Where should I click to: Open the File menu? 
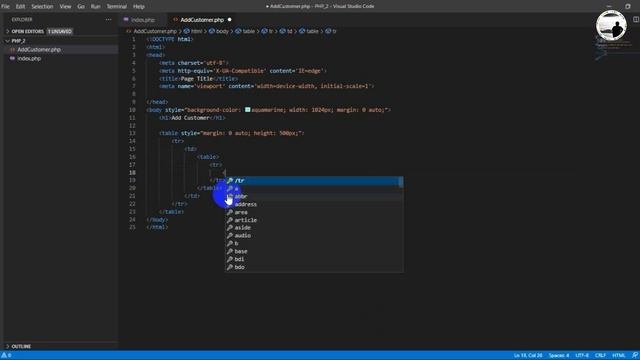pyautogui.click(x=5, y=7)
